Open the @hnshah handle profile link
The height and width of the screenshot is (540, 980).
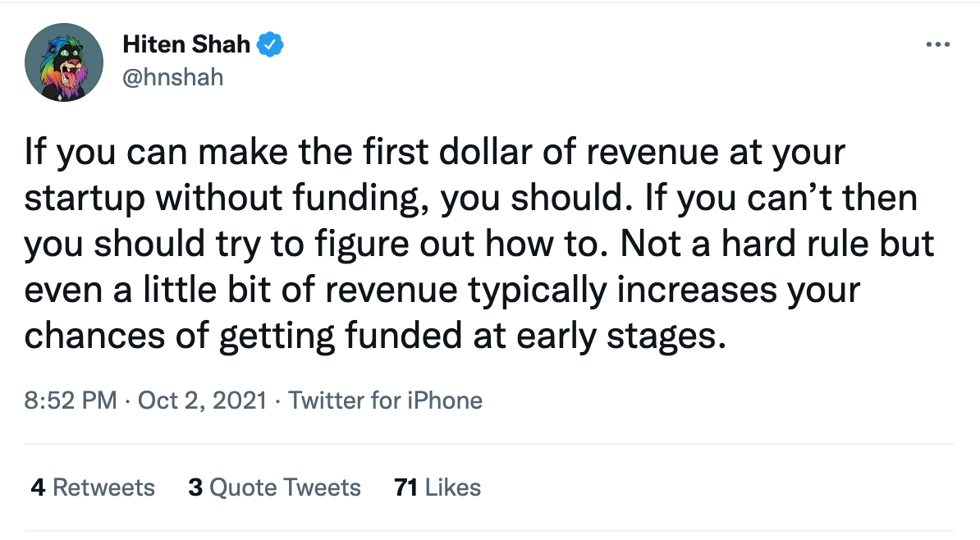click(173, 77)
